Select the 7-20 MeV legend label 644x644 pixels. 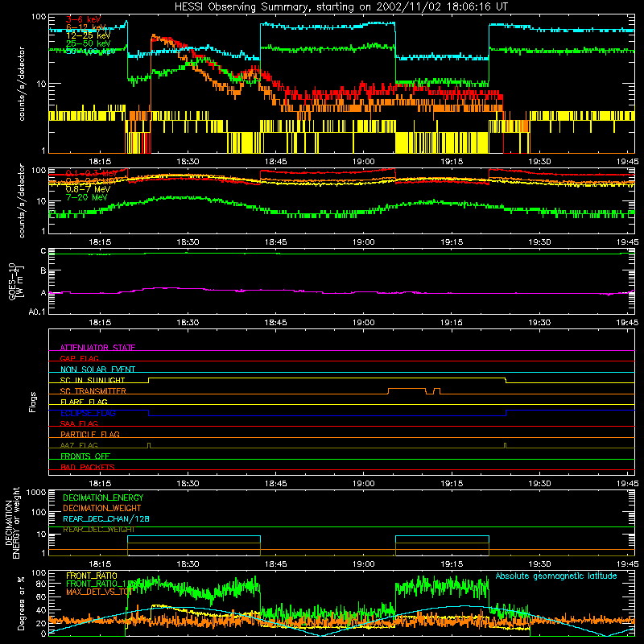[86, 197]
